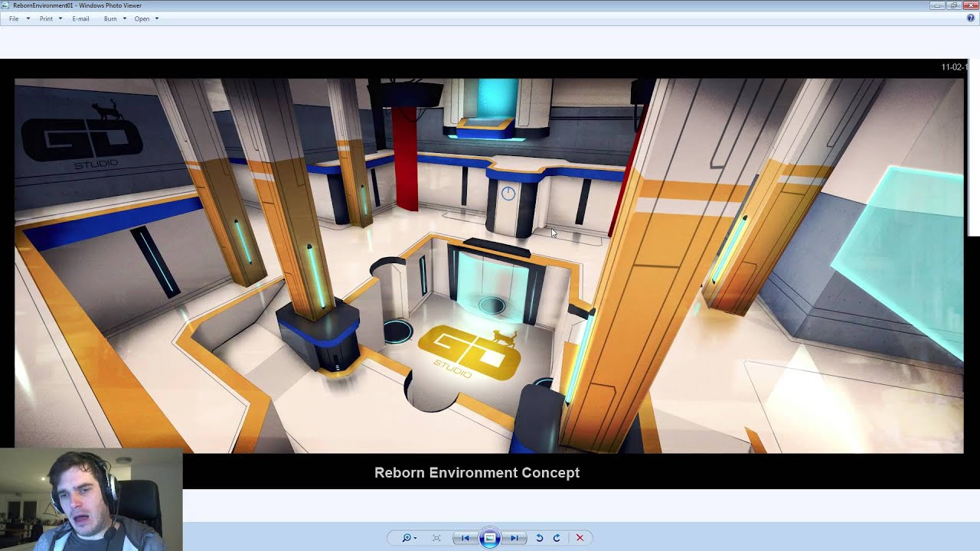Maximize the Photo Viewer window

[954, 5]
